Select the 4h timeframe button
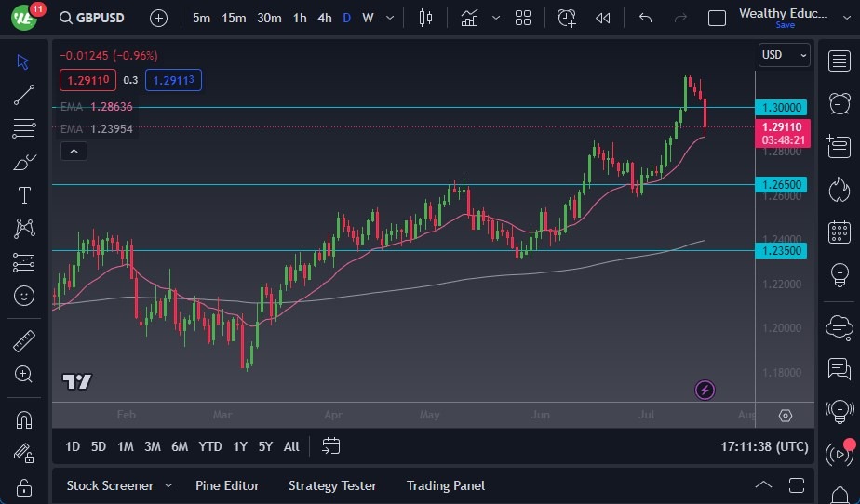The width and height of the screenshot is (860, 504). pyautogui.click(x=324, y=18)
